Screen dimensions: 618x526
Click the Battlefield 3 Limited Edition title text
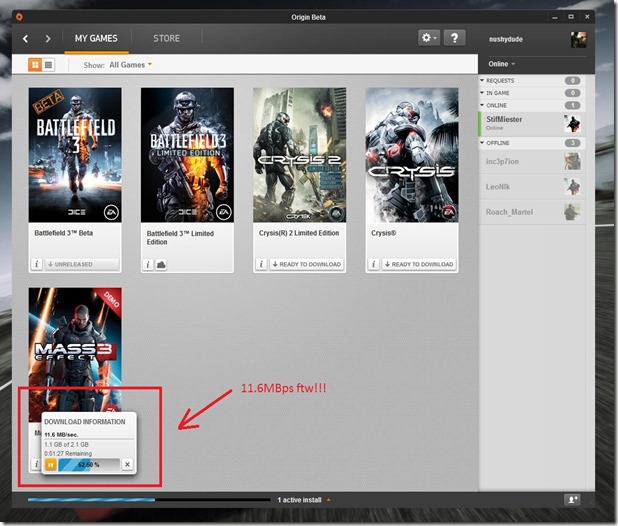[x=180, y=238]
